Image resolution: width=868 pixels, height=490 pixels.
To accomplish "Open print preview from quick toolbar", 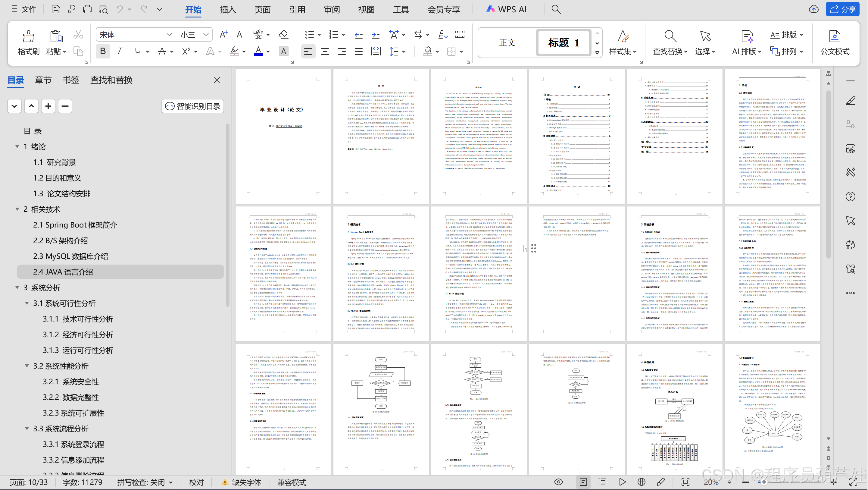I will [103, 9].
